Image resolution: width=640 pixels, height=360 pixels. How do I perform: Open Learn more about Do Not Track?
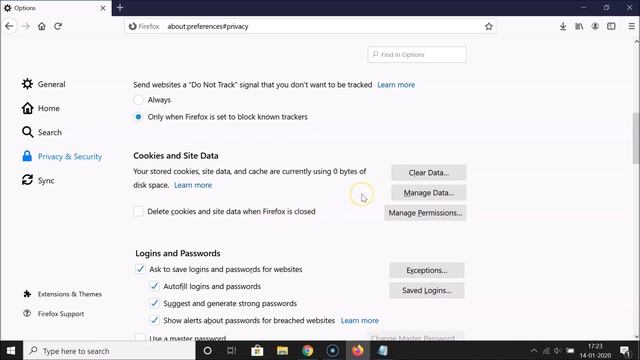click(396, 84)
